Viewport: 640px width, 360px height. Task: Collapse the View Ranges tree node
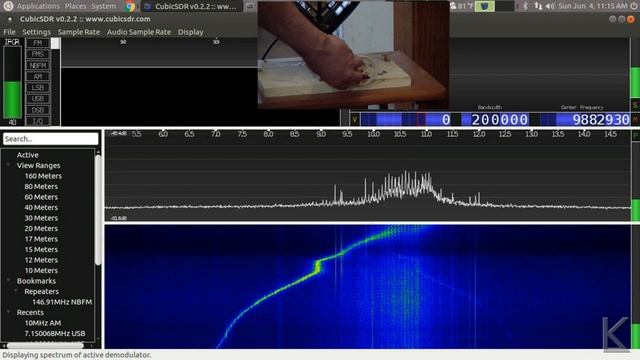[8, 165]
